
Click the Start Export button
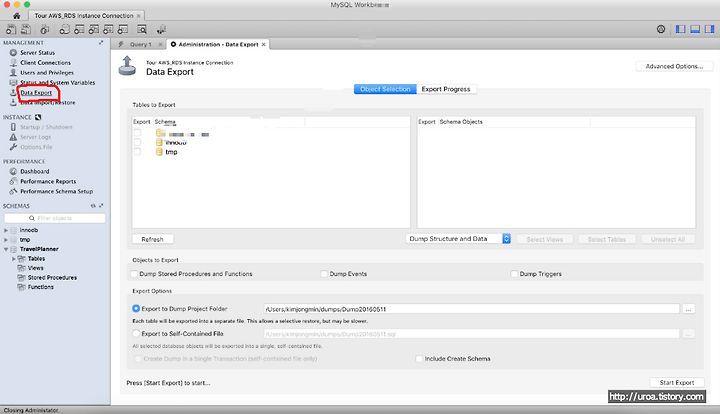pos(677,383)
